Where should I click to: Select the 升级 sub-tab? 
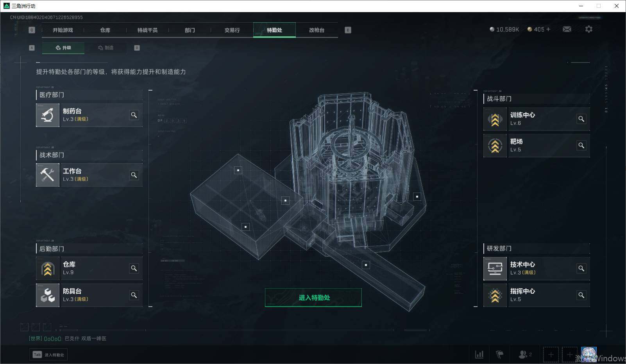(63, 48)
